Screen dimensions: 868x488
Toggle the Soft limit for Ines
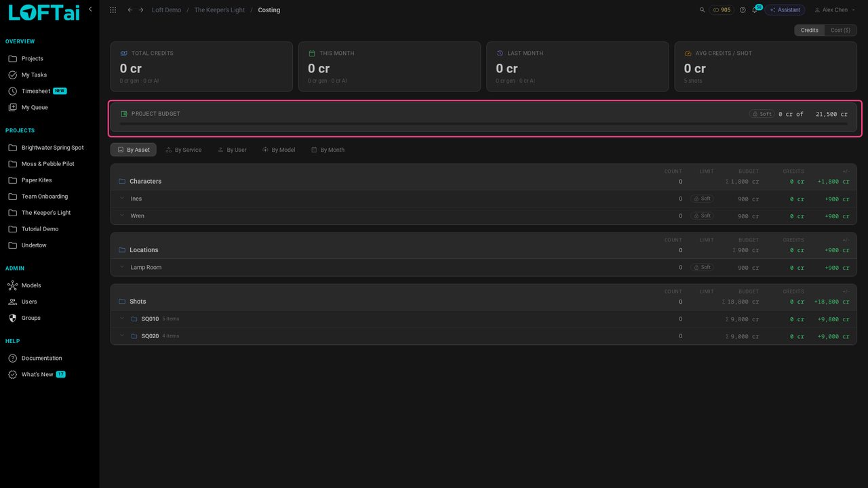(x=702, y=199)
